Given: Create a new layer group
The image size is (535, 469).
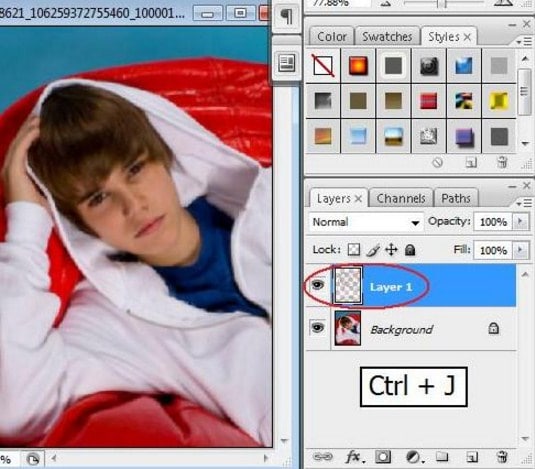Looking at the screenshot, I should pos(442,456).
